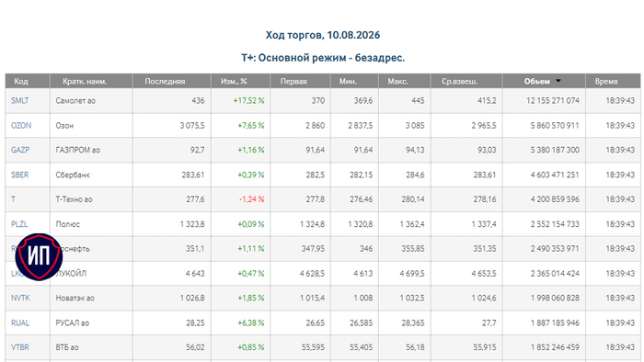This screenshot has height=362, width=644.
Task: Click the max price 1 362,4
Action: coord(412,224)
